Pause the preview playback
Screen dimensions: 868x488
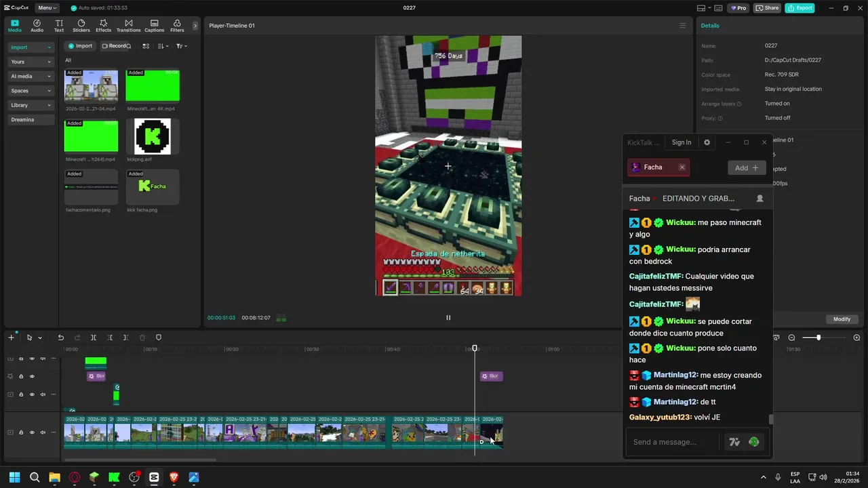pyautogui.click(x=448, y=317)
